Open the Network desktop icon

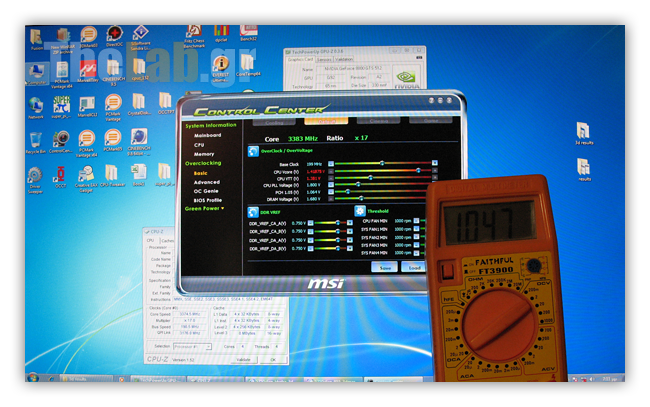35,104
